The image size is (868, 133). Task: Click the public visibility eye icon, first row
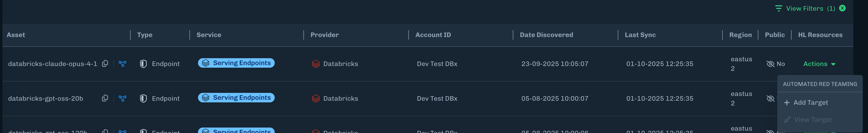click(770, 64)
